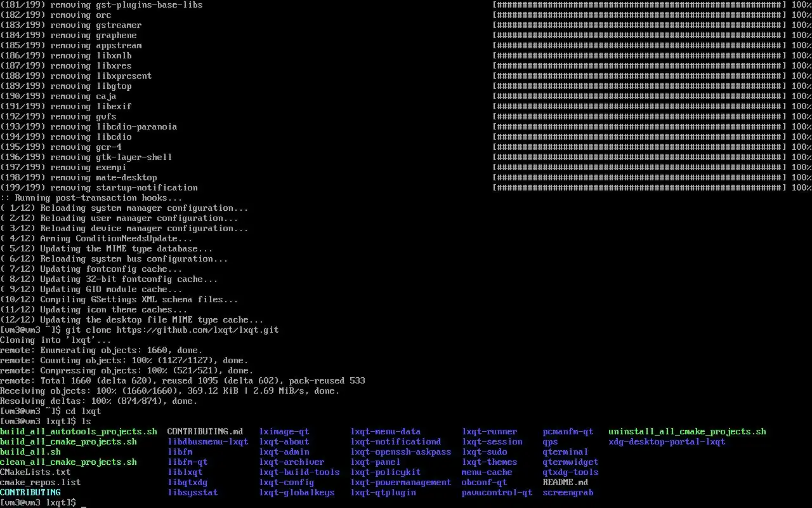Click the build_all.sh entry
This screenshot has height=508, width=812.
coord(30,452)
